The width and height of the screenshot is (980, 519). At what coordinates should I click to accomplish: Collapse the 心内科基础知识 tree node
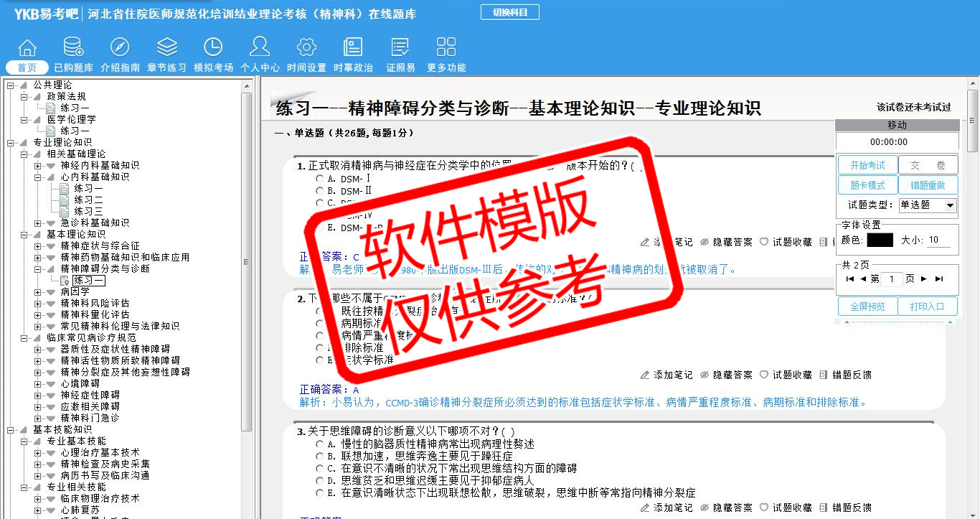pyautogui.click(x=38, y=177)
